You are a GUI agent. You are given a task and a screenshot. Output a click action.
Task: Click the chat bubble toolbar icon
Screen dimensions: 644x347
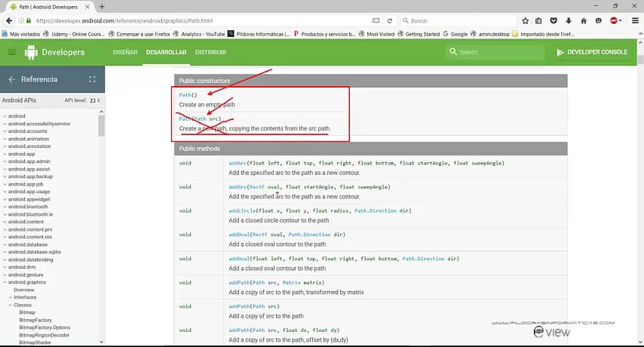(x=599, y=20)
